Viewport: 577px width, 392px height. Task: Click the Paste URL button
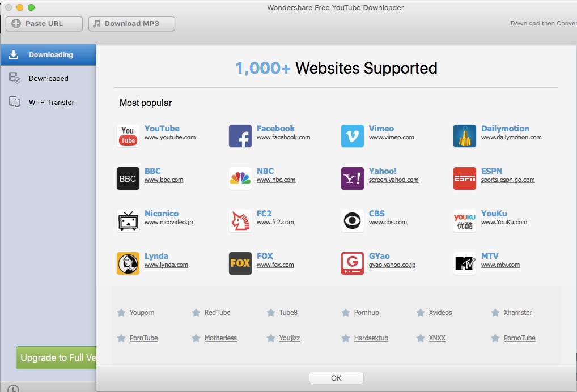(x=44, y=24)
